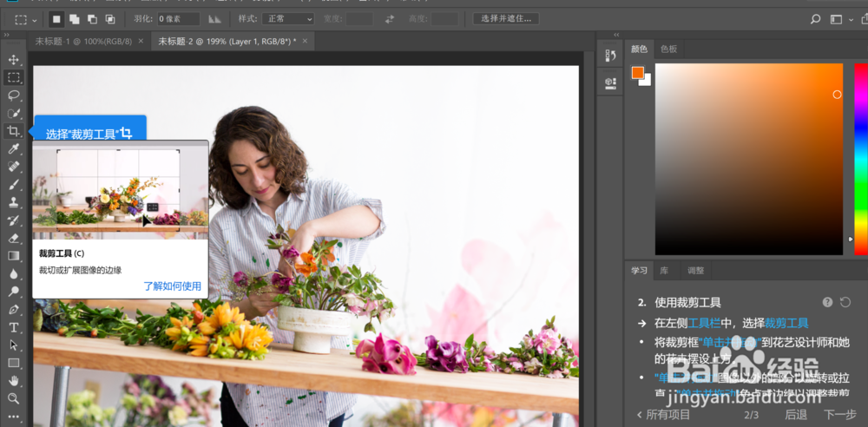Click the anti-alias icon beside feather field
The width and height of the screenshot is (868, 427).
[214, 19]
